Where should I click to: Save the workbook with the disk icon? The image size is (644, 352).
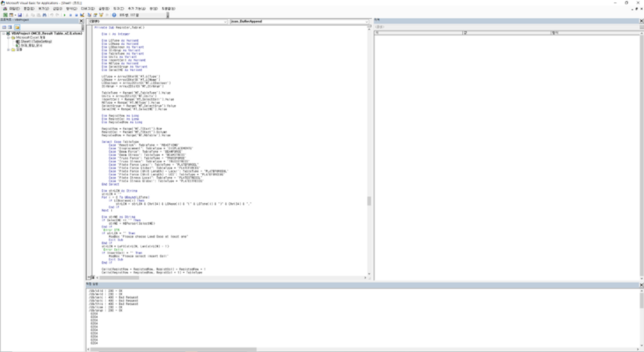20,15
